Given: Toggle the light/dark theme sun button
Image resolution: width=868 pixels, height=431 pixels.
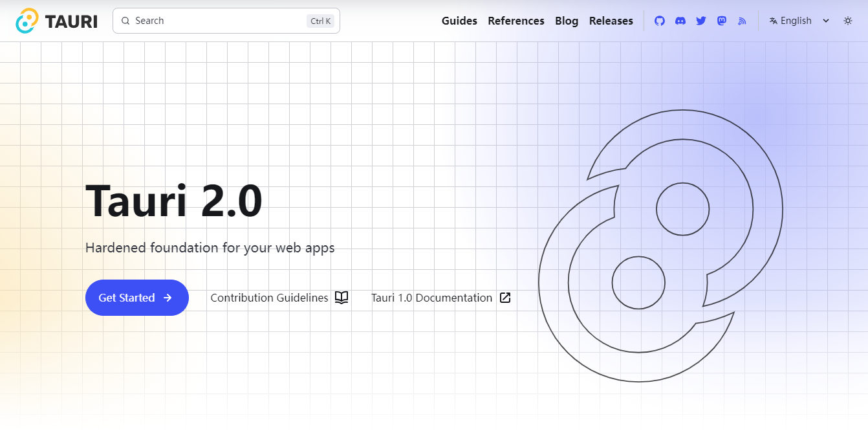Looking at the screenshot, I should click(848, 21).
